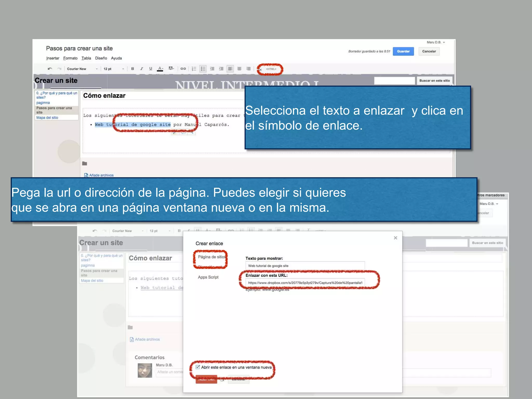Decrease the paragraph indent

tap(212, 69)
